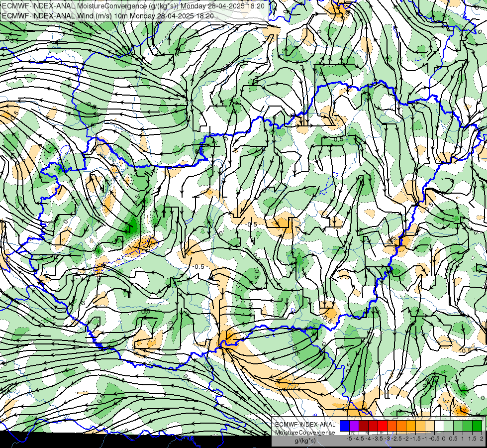Image resolution: width=487 pixels, height=448 pixels.
Task: Click the g/(kg*s) unit label in the legend
Action: (x=305, y=441)
